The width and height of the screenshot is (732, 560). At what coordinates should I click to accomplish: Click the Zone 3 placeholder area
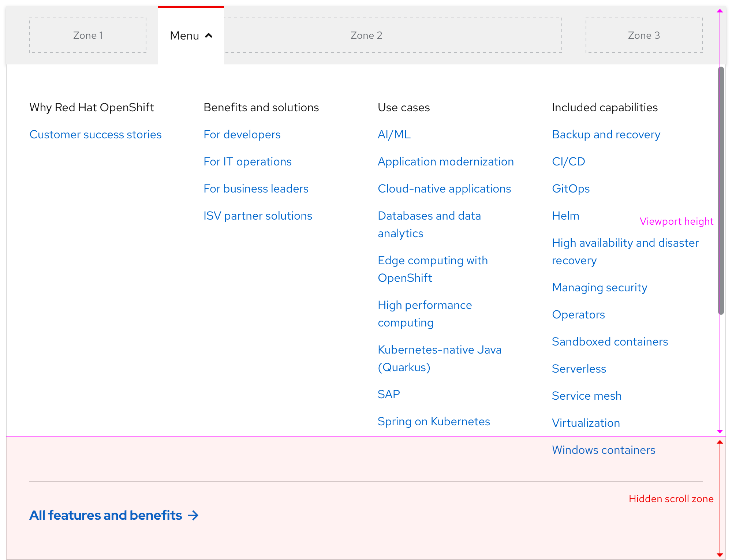644,35
